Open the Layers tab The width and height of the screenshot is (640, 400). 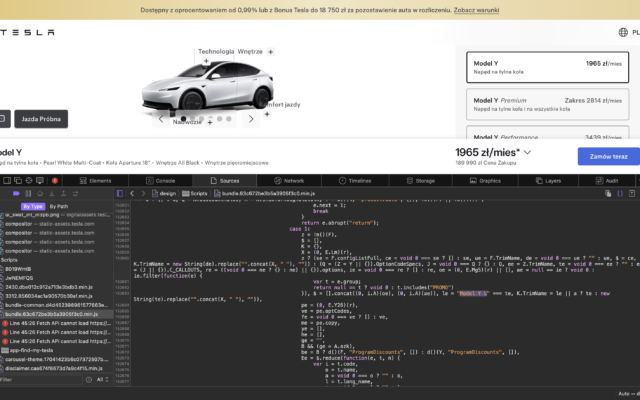[x=549, y=180]
